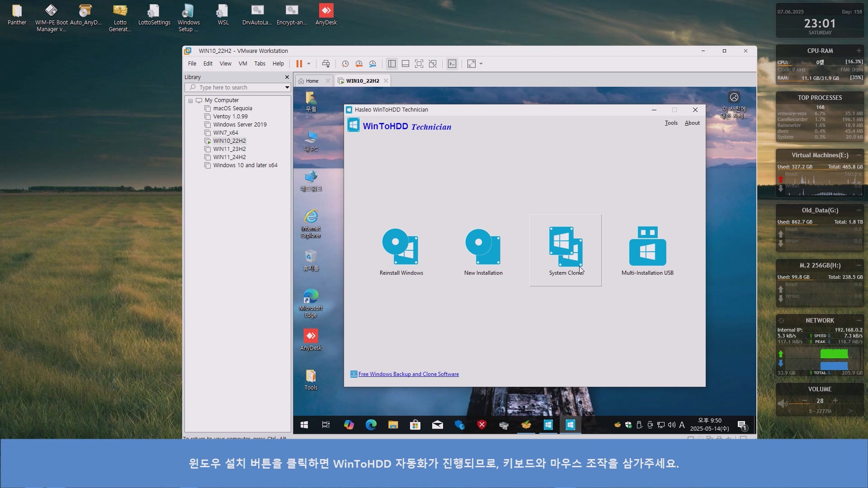Toggle the VMware library sidebar view

(392, 64)
